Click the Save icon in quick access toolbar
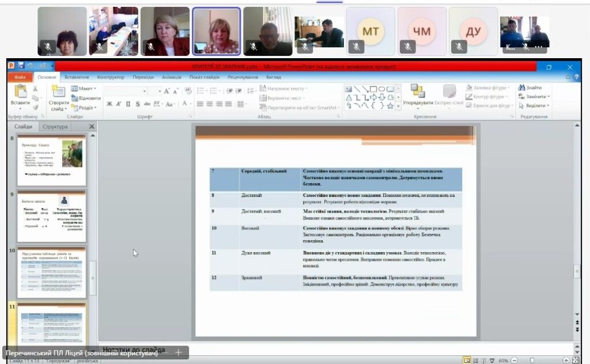Viewport: 590px width, 364px height. pyautogui.click(x=21, y=66)
